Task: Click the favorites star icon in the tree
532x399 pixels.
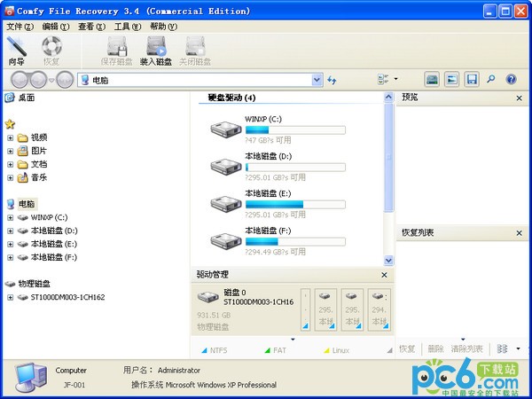Action: [10, 124]
